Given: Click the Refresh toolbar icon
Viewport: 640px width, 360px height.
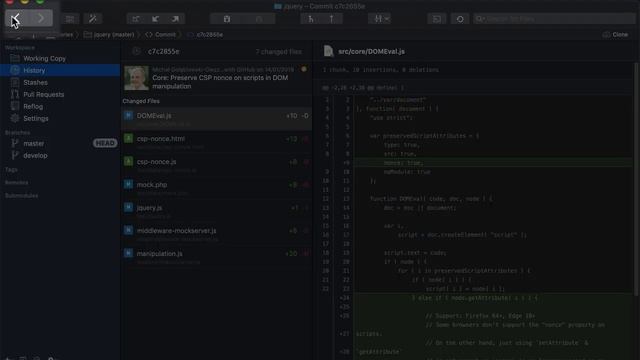Looking at the screenshot, I should click(460, 19).
